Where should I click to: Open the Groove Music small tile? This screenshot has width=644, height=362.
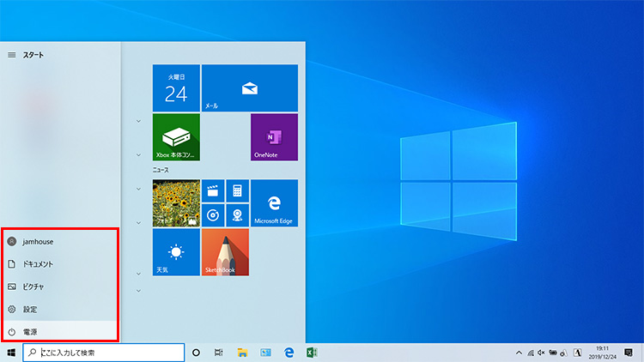[x=213, y=215]
